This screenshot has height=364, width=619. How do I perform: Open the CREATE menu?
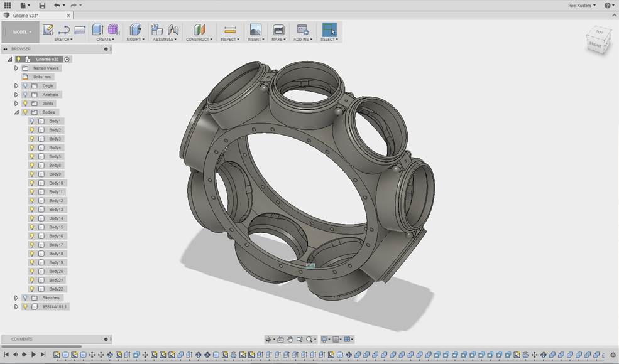(x=106, y=40)
